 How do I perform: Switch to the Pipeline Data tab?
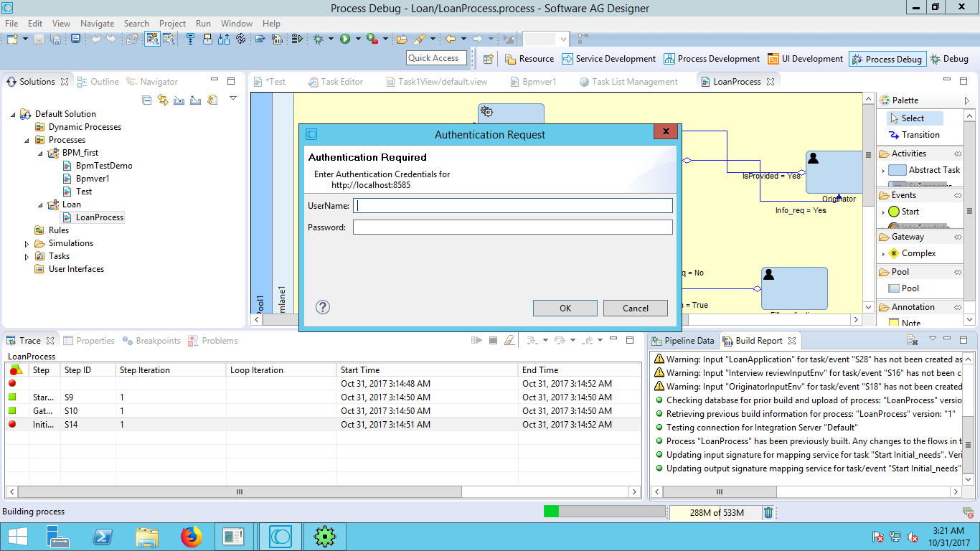click(682, 341)
